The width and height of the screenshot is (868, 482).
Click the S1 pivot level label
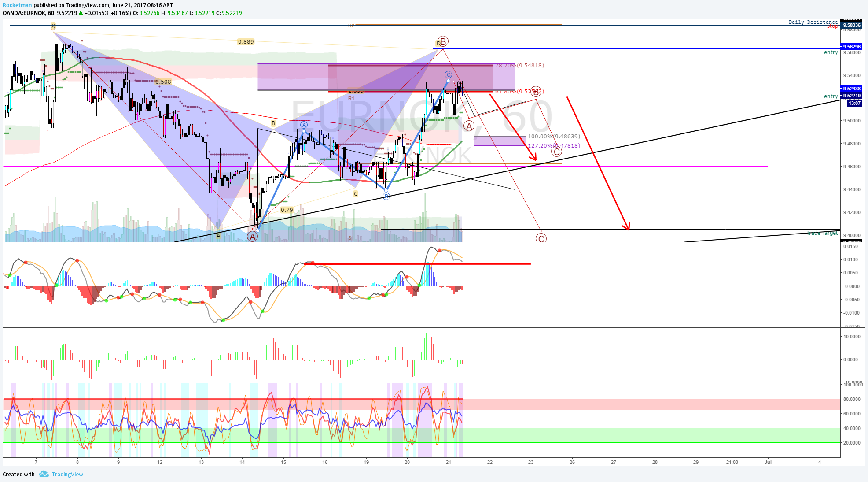(x=351, y=238)
